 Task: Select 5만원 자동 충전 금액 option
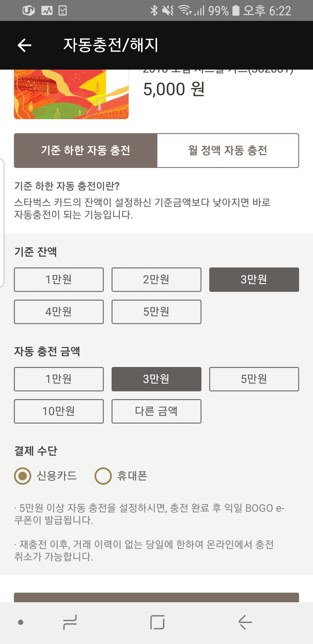pyautogui.click(x=254, y=379)
